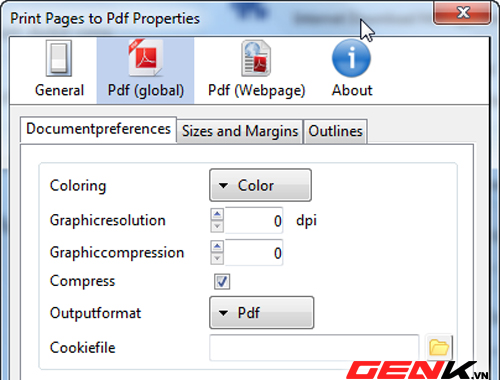
Task: Browse for Cookiefile with folder icon
Action: pyautogui.click(x=439, y=347)
